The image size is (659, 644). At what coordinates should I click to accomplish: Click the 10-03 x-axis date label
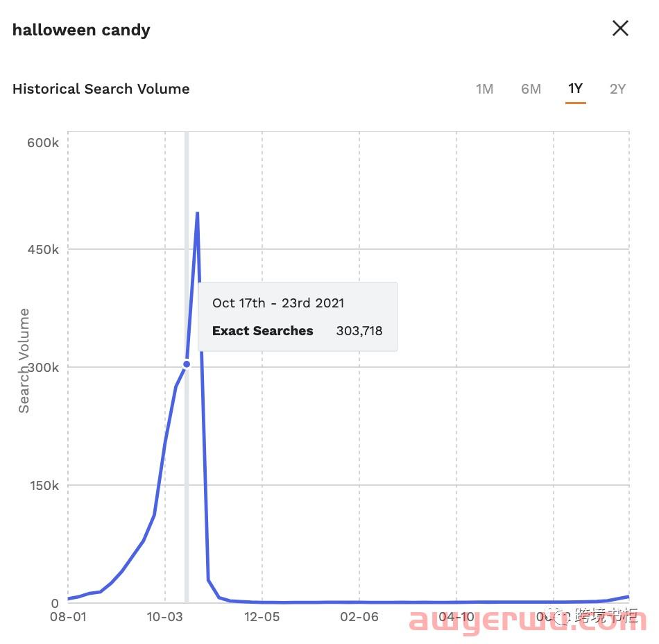tap(165, 617)
